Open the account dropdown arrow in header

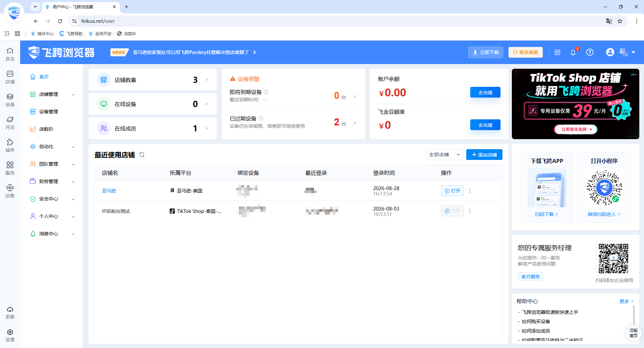pos(633,52)
